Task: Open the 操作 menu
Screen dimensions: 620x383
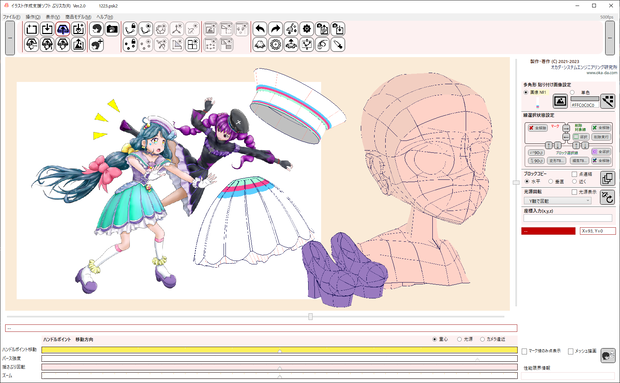Action: [33, 17]
